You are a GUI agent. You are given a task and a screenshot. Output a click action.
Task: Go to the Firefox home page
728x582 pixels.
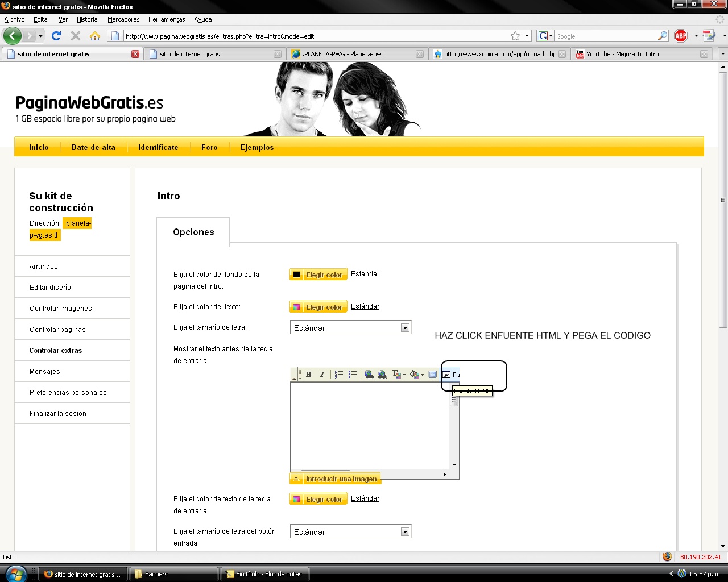(x=95, y=36)
